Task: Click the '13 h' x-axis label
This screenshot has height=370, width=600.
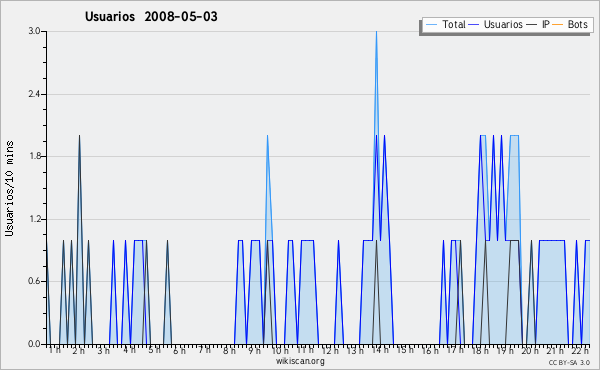Action: pos(355,350)
